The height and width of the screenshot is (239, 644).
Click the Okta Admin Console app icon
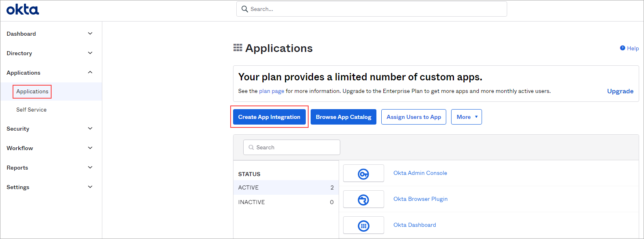363,173
